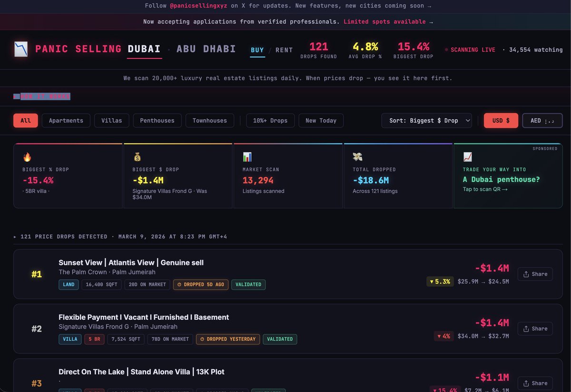Image resolution: width=571 pixels, height=392 pixels.
Task: Click the DROPPED YESTERDAY badge
Action: tap(228, 339)
